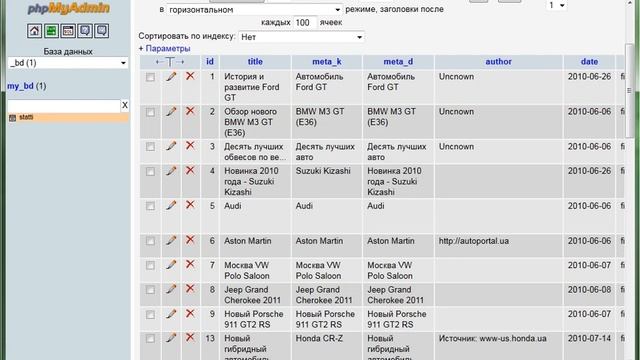Select cell 'История и развитие Ford GT'
The image size is (640, 360).
pyautogui.click(x=255, y=87)
